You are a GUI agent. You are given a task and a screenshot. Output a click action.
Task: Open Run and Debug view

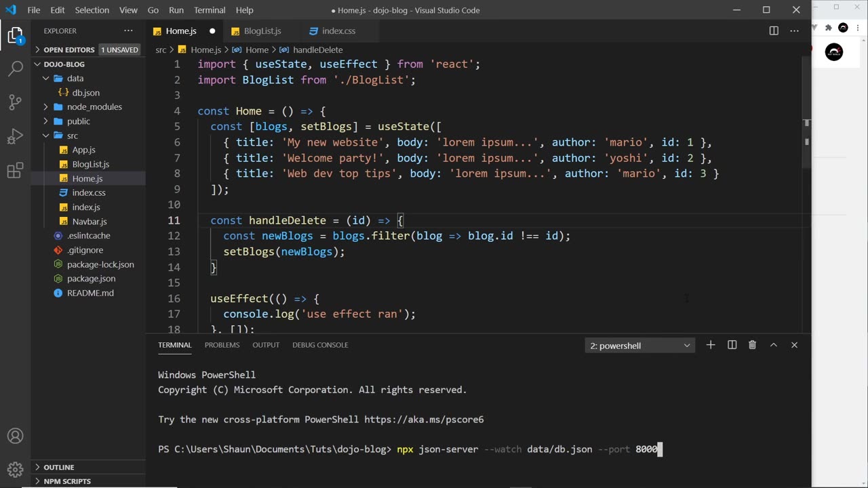coord(15,137)
